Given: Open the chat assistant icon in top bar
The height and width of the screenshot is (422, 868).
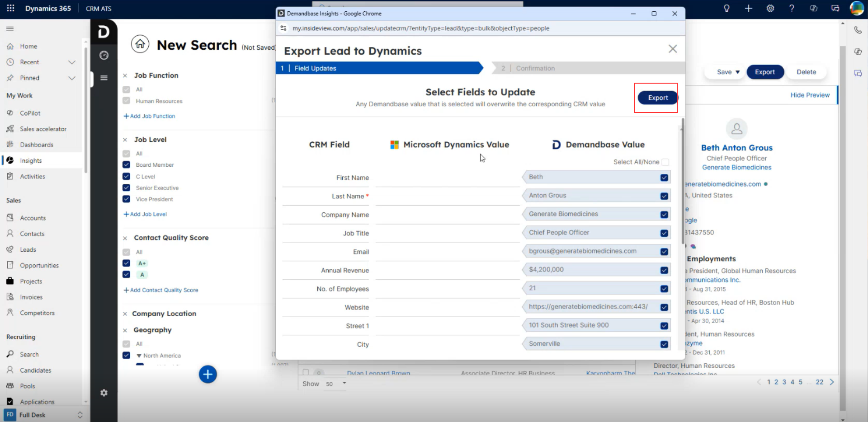Looking at the screenshot, I should [x=835, y=8].
